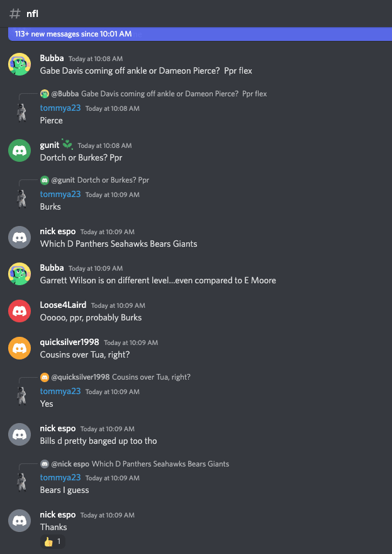Click the gunit leaf badge icon
The image size is (392, 554).
click(x=67, y=145)
